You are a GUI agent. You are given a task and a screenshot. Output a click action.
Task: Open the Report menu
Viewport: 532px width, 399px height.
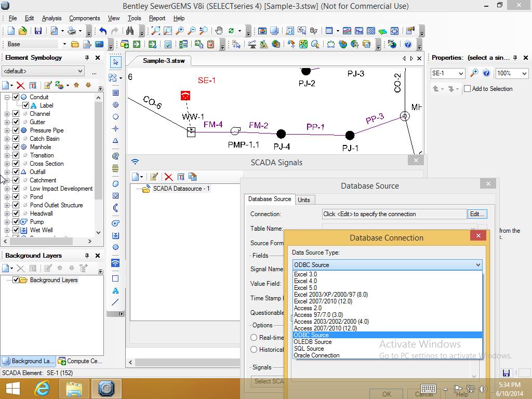click(x=157, y=18)
